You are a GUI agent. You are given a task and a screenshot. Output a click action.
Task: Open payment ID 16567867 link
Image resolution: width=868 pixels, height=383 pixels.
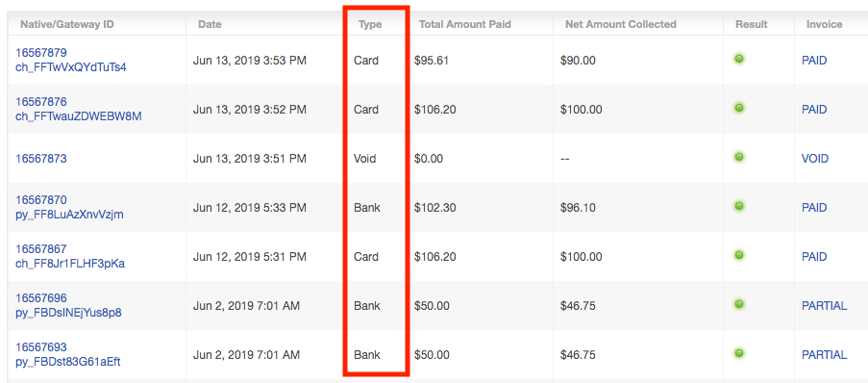[x=41, y=249]
